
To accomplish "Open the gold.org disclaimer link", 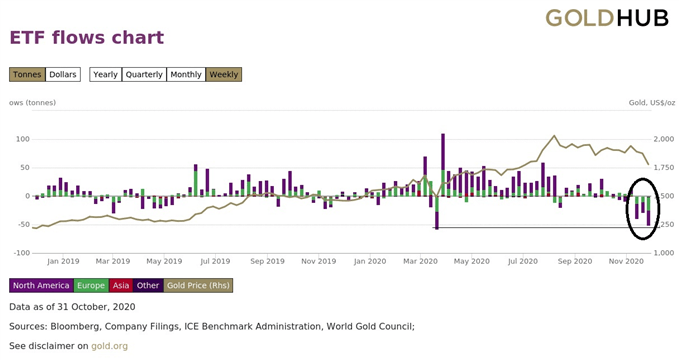I will tap(110, 346).
